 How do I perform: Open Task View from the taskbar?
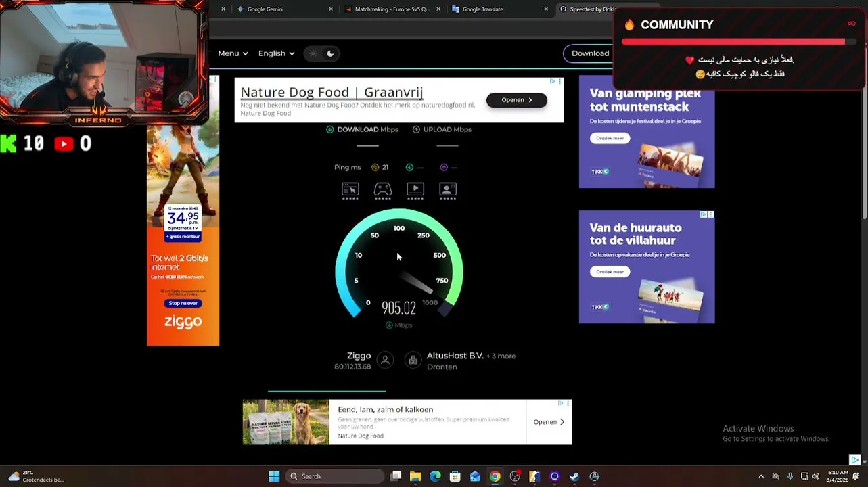point(396,476)
